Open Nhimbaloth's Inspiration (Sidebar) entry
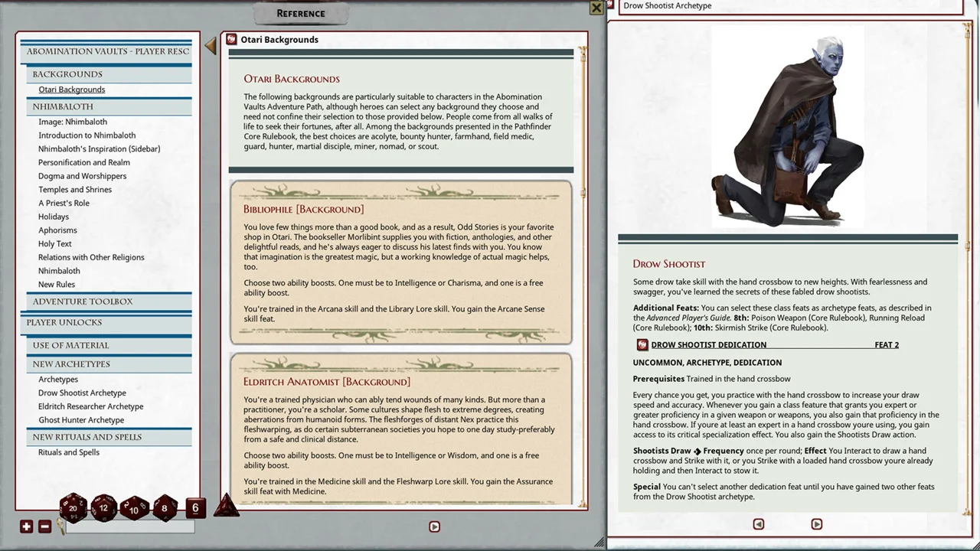980x551 pixels. click(100, 148)
